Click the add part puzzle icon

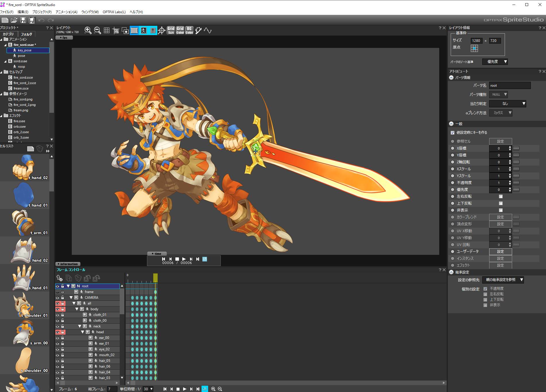[59, 278]
